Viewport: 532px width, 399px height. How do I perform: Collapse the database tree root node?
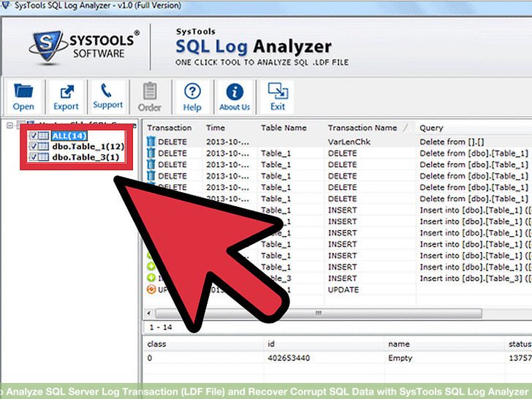coord(9,125)
